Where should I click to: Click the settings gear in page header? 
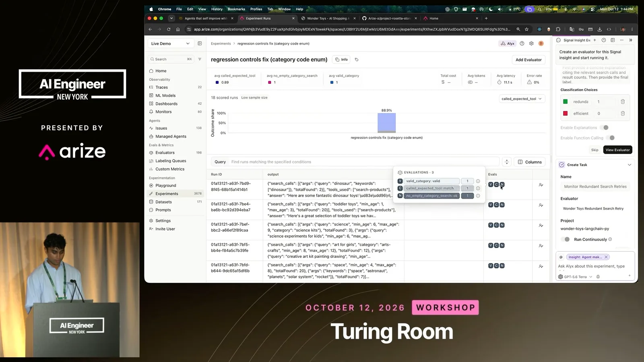(531, 43)
